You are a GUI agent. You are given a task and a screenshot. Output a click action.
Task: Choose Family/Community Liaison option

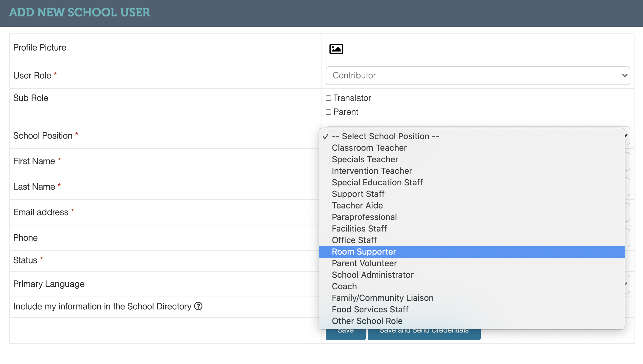382,298
